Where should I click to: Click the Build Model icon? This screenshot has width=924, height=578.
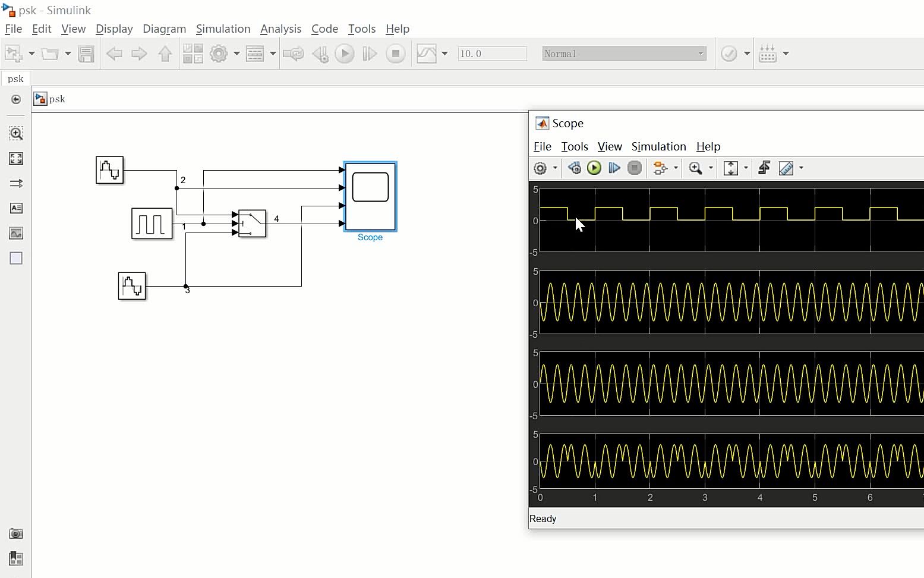coord(768,54)
